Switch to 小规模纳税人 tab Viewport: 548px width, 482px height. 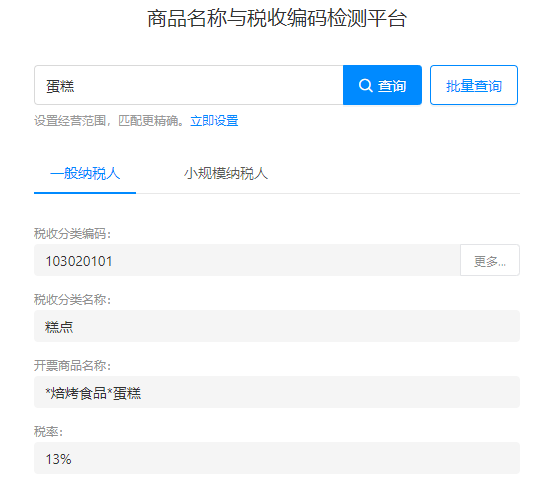coord(226,173)
